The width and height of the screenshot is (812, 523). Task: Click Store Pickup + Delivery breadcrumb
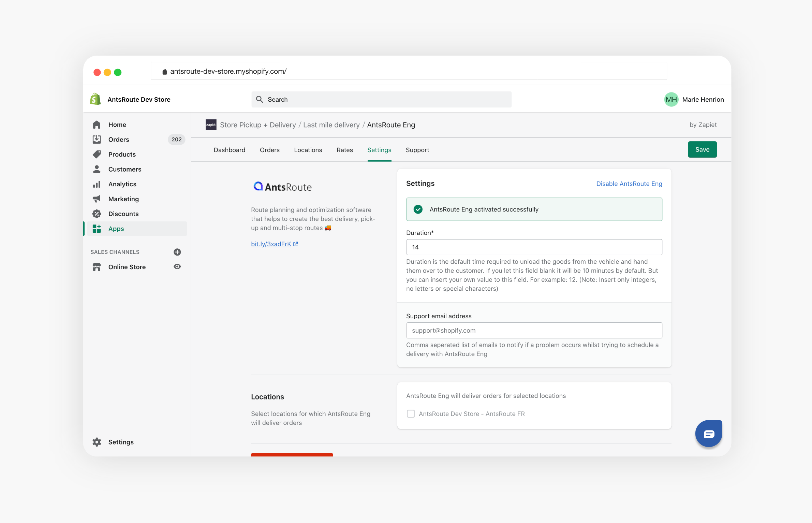coord(258,125)
